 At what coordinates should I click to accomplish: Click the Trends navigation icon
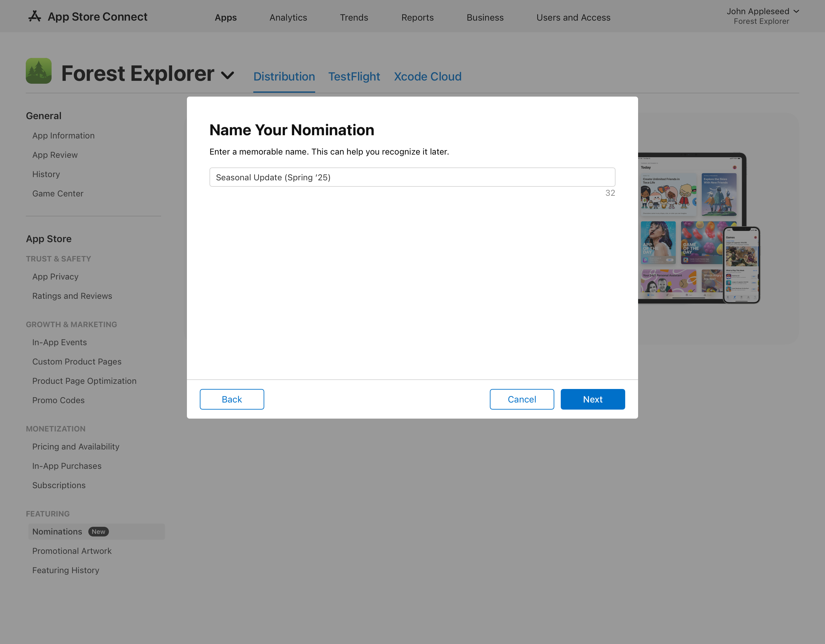pos(354,17)
